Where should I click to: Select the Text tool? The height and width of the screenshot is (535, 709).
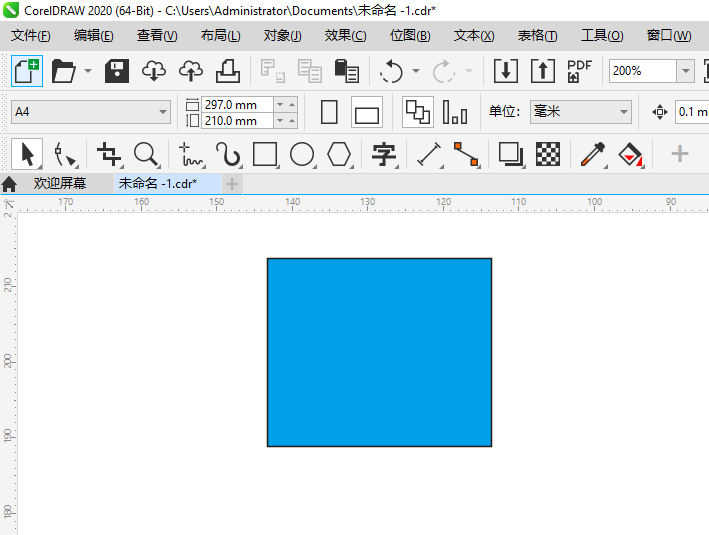coord(384,154)
